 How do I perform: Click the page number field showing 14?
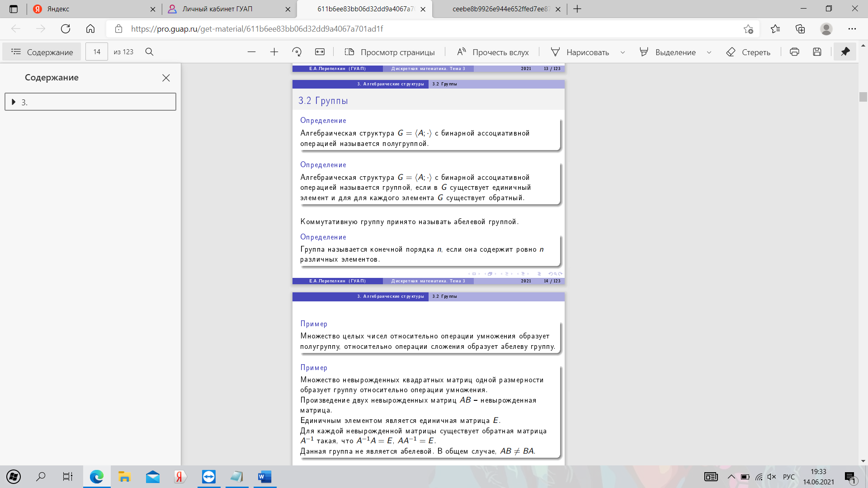(x=97, y=52)
